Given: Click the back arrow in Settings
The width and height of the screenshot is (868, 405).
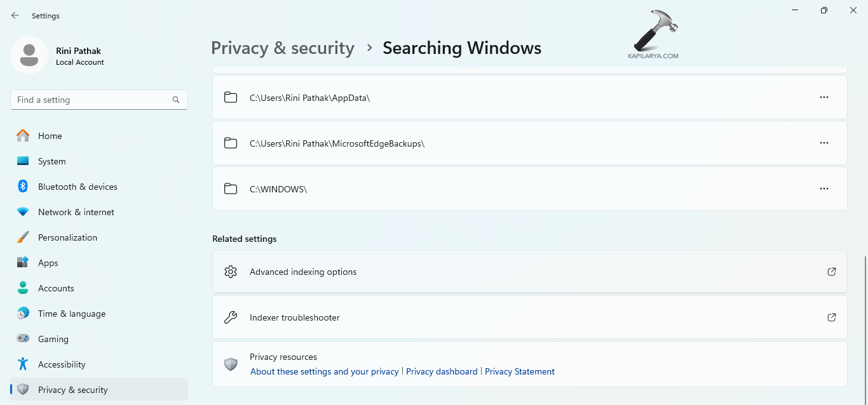Looking at the screenshot, I should 15,15.
